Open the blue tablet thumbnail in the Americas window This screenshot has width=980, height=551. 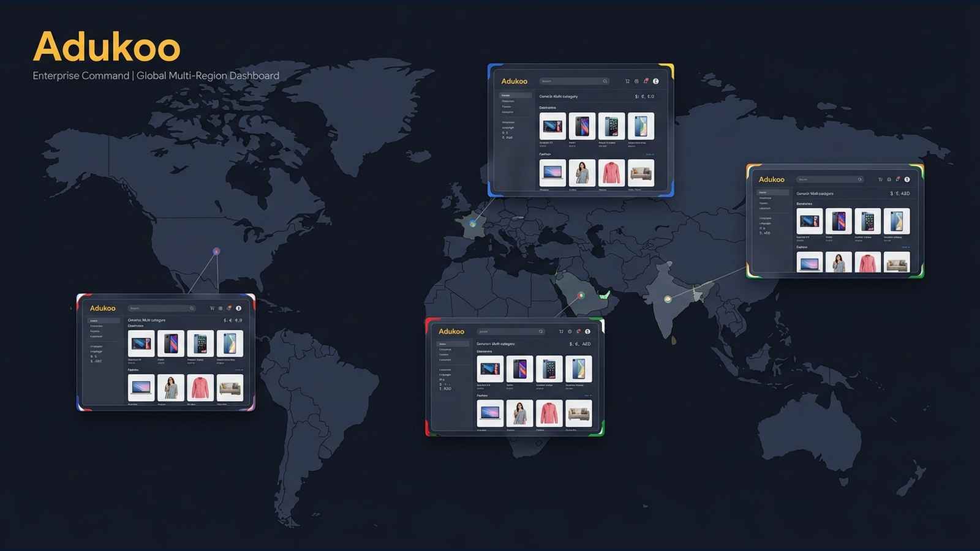point(230,343)
